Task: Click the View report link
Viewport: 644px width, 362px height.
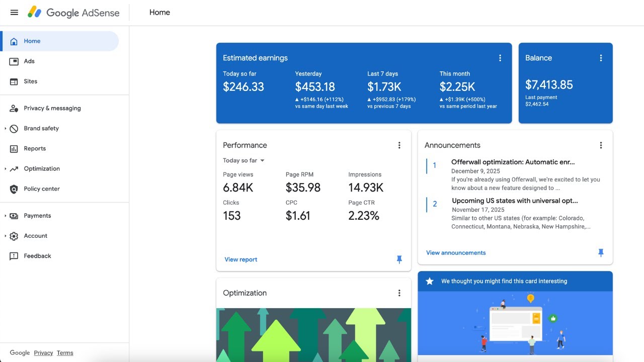Action: (x=241, y=259)
